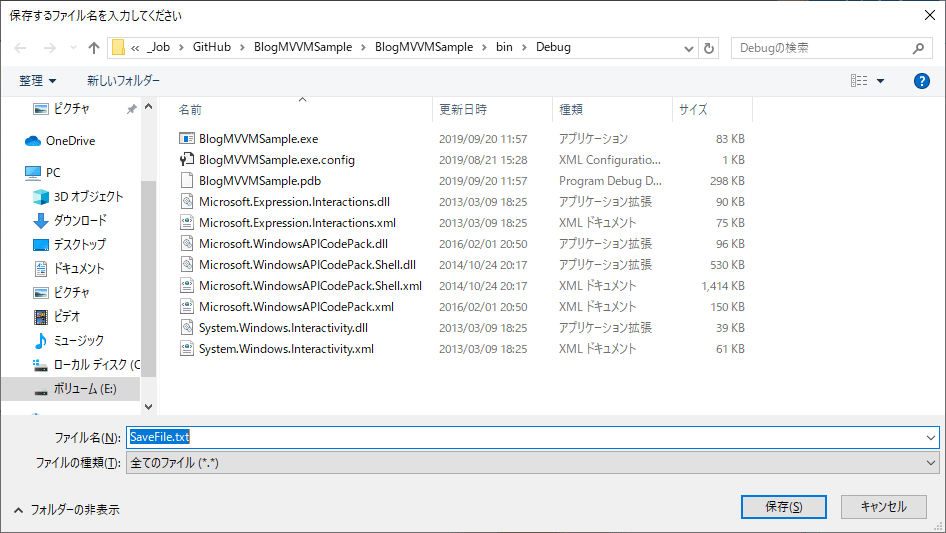This screenshot has height=533, width=946.
Task: Click the キャンセル button
Action: click(x=884, y=506)
